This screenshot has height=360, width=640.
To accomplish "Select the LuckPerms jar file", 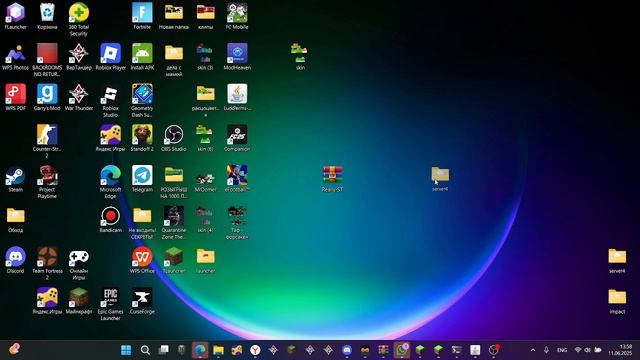I will [237, 97].
